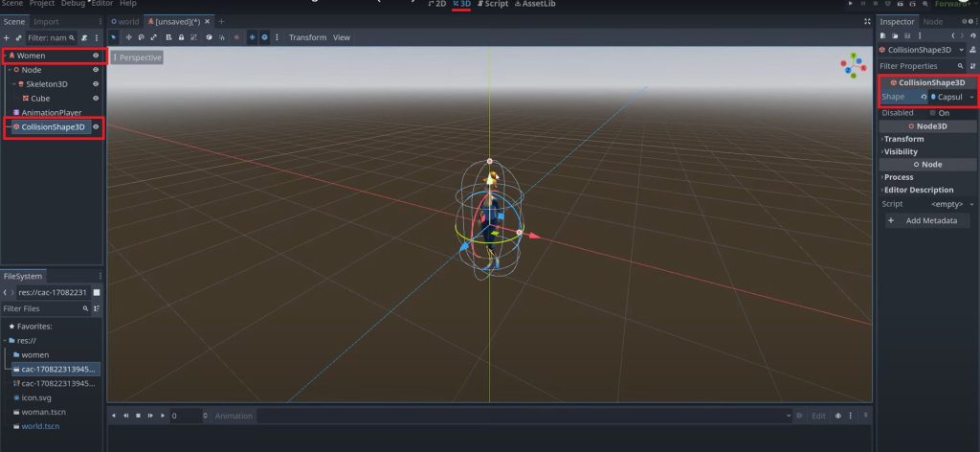Activate the Scale mode tool
The width and height of the screenshot is (980, 452).
[x=154, y=37]
